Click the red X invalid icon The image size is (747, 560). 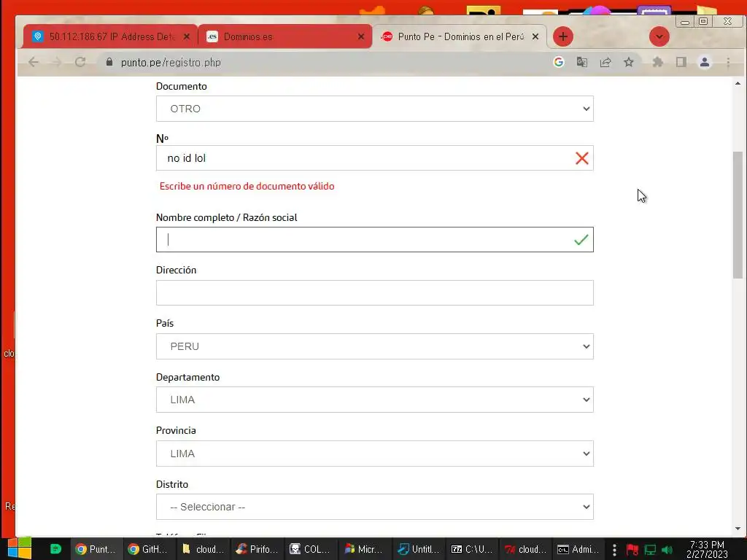(x=581, y=158)
